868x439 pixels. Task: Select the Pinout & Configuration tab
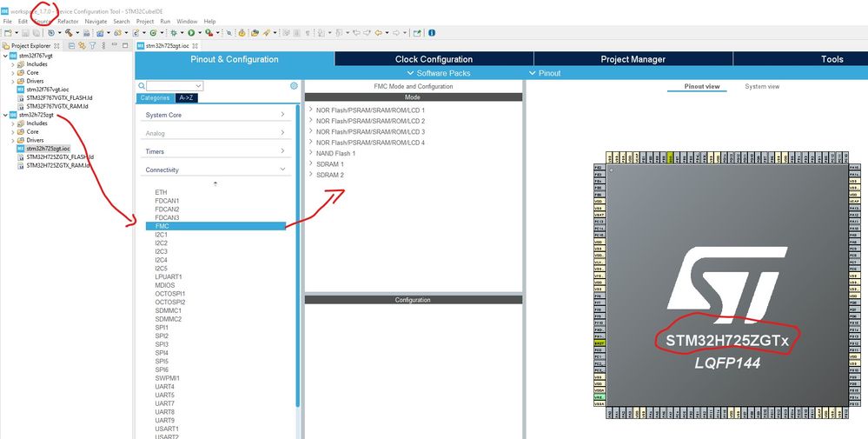(x=235, y=59)
